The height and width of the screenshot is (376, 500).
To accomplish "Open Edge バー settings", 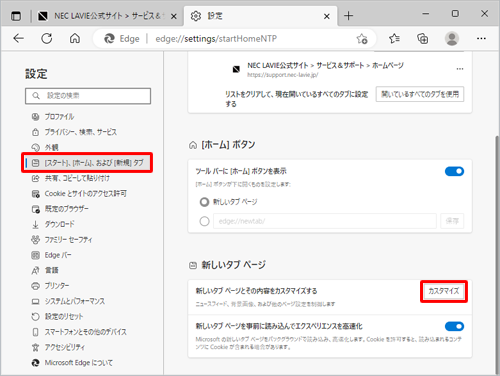I will click(51, 255).
